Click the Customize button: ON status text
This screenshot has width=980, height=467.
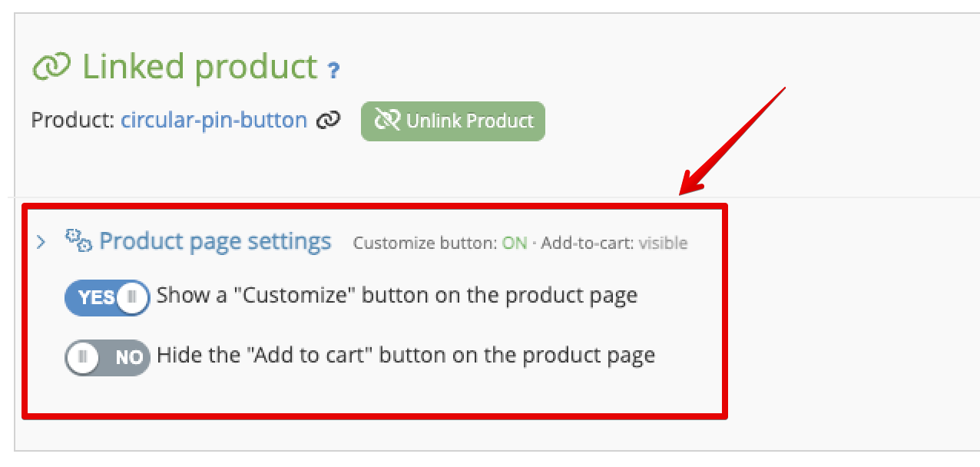click(x=440, y=243)
